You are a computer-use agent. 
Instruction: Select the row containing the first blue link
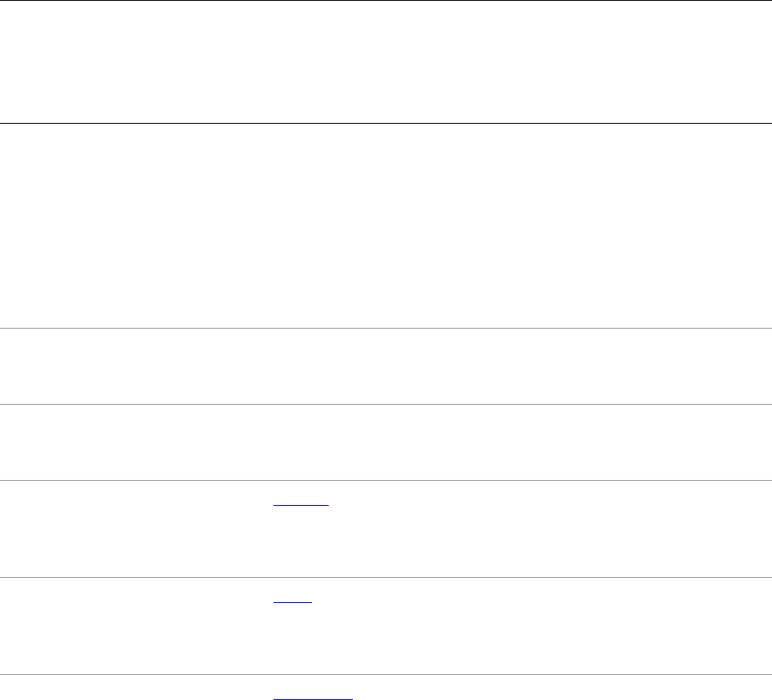click(386, 529)
